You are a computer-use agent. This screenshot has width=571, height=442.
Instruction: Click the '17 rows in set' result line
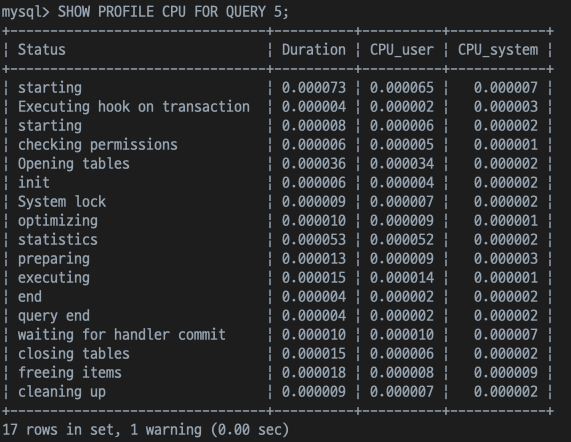coord(146,430)
